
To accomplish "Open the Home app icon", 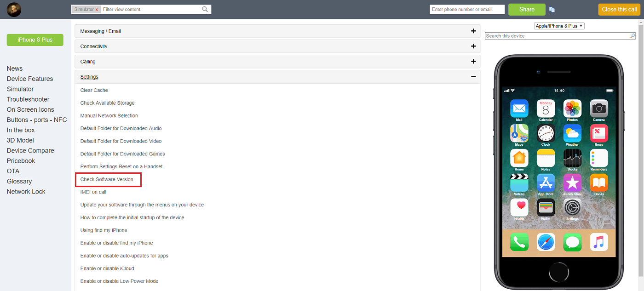I will [519, 158].
